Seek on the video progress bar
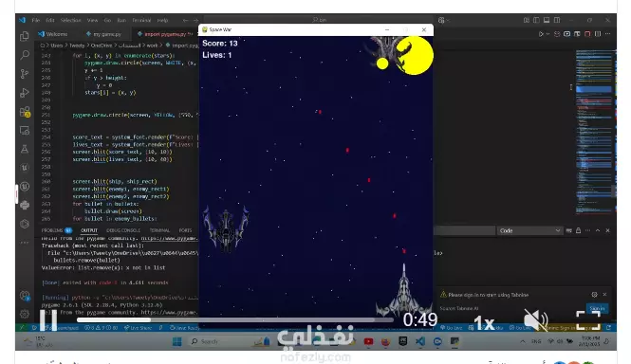Screen dimensions: 631x364 (x=235, y=319)
